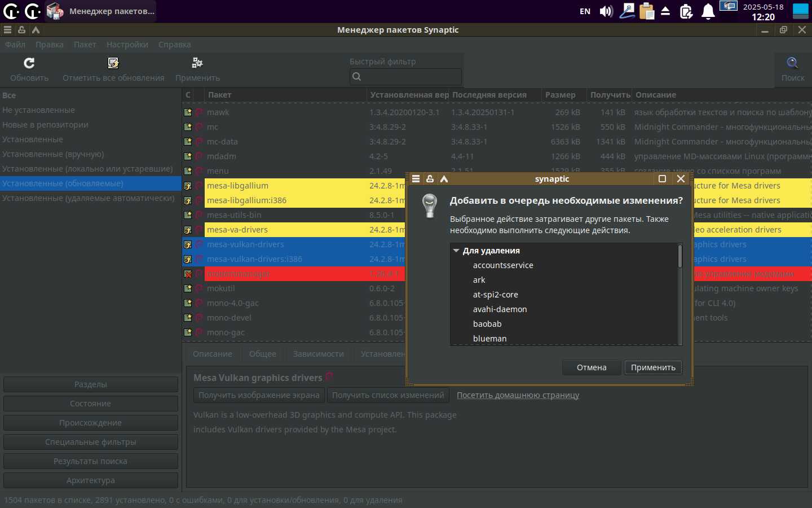
Task: Toggle the status box for mawk
Action: pos(188,112)
